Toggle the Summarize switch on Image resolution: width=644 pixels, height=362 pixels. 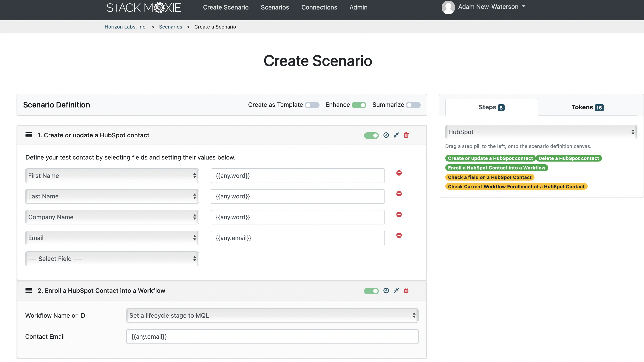(413, 105)
